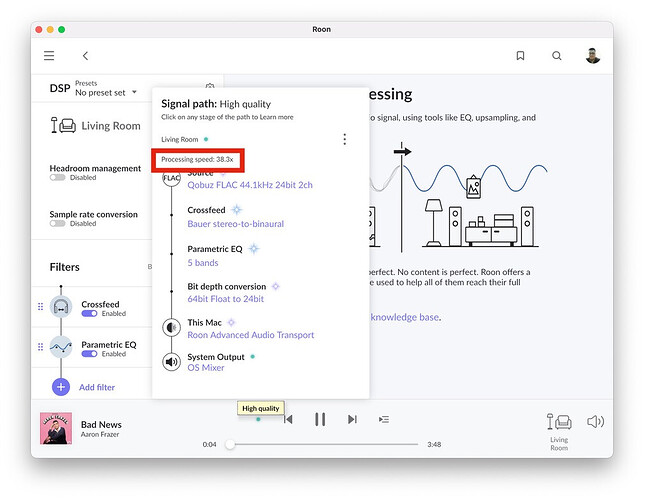Image resolution: width=645 pixels, height=500 pixels.
Task: Open the play queue icon
Action: [384, 419]
